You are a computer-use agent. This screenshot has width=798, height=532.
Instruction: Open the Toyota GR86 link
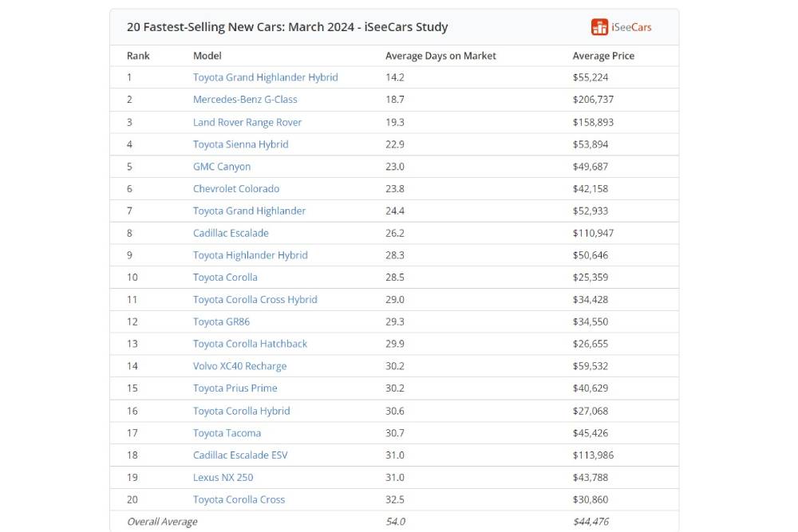click(x=221, y=321)
